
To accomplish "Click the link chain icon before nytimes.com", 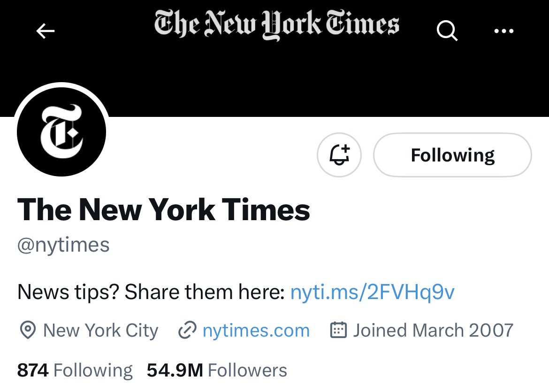I will [187, 330].
